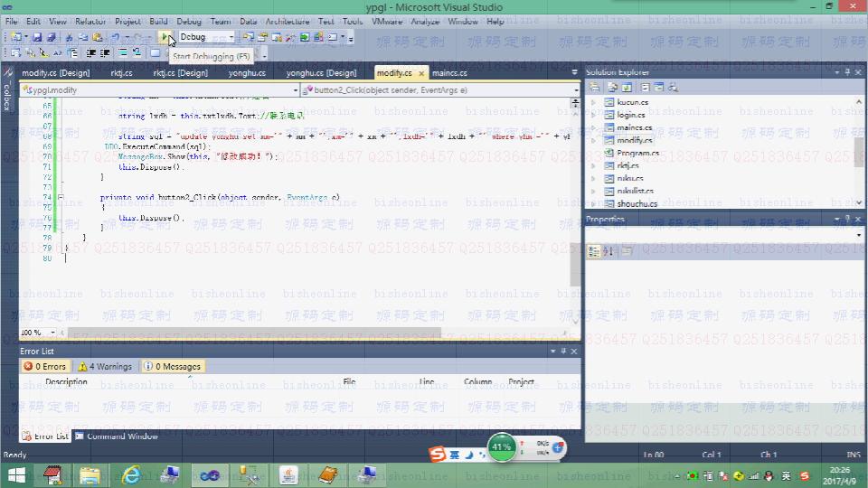
Task: Sort Error List by Line column
Action: [x=427, y=381]
